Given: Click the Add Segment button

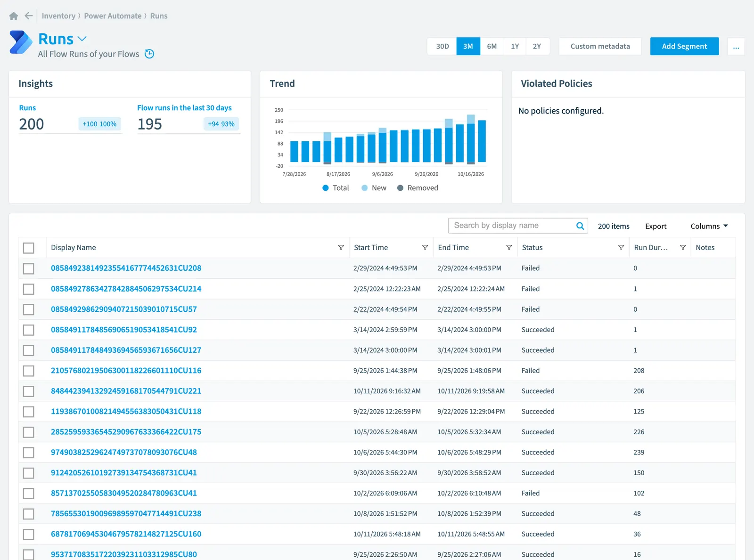Looking at the screenshot, I should [684, 46].
